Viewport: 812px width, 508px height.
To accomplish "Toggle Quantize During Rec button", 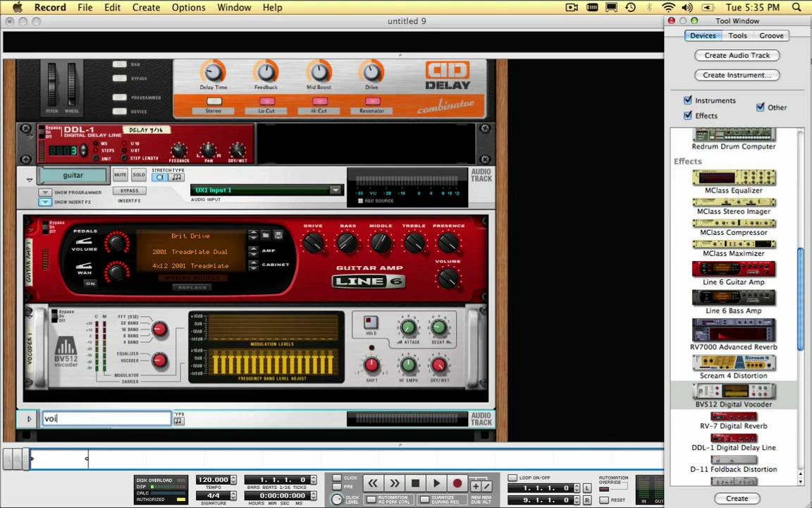I will coord(424,500).
